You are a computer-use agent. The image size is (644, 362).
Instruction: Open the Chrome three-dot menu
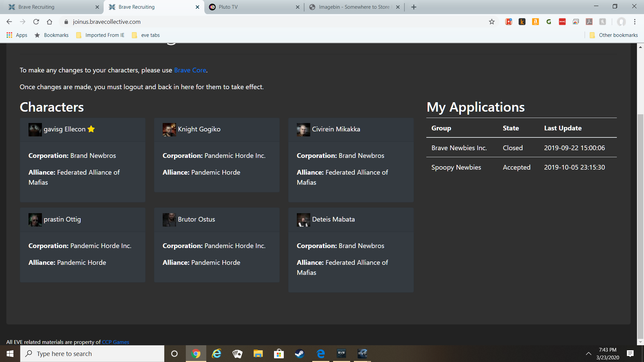pos(635,22)
